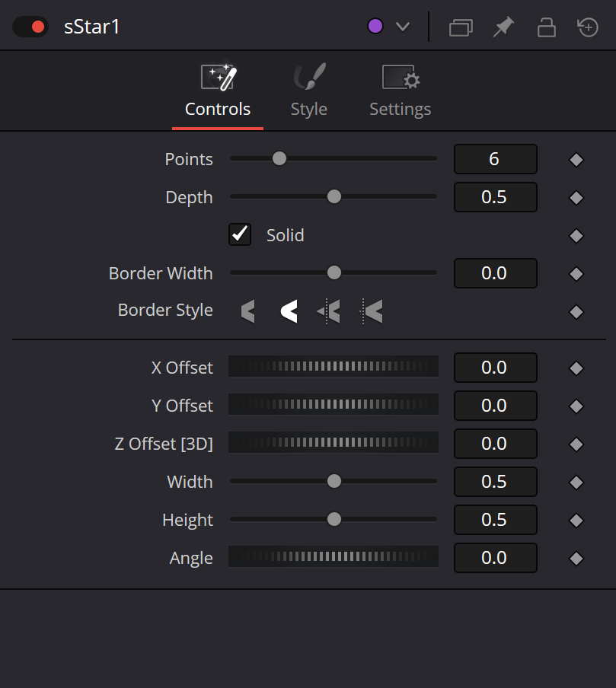The height and width of the screenshot is (688, 616).
Task: Uncheck the Solid checkbox
Action: (240, 234)
